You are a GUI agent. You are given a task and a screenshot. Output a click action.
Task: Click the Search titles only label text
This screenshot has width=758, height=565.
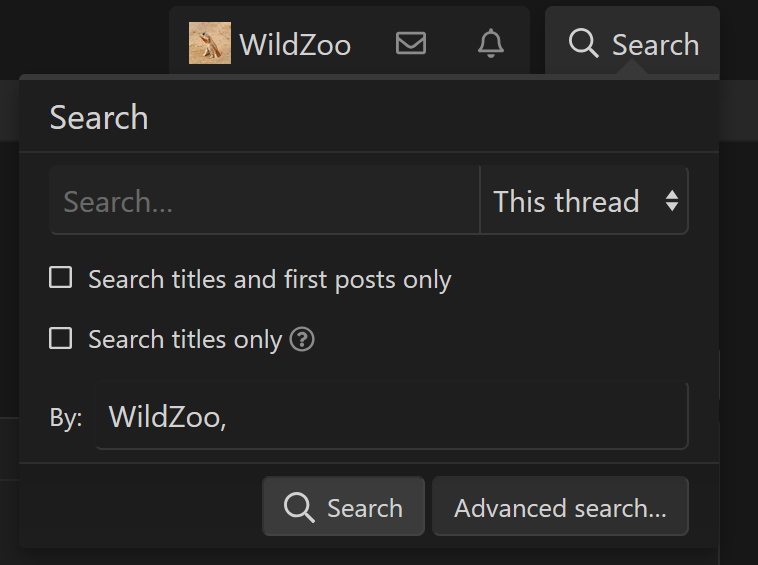185,340
